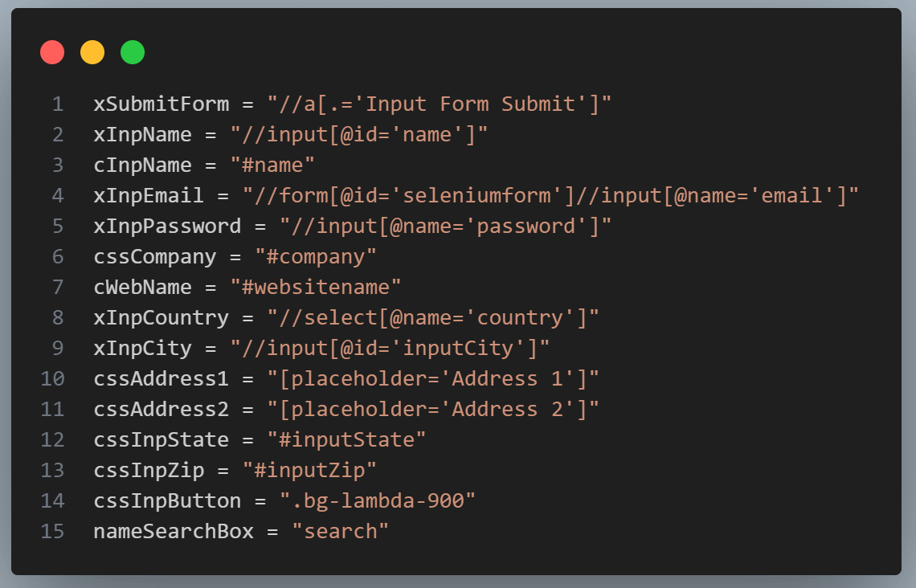Click the ".bg-lambda-900" string
The width and height of the screenshot is (916, 588).
378,501
